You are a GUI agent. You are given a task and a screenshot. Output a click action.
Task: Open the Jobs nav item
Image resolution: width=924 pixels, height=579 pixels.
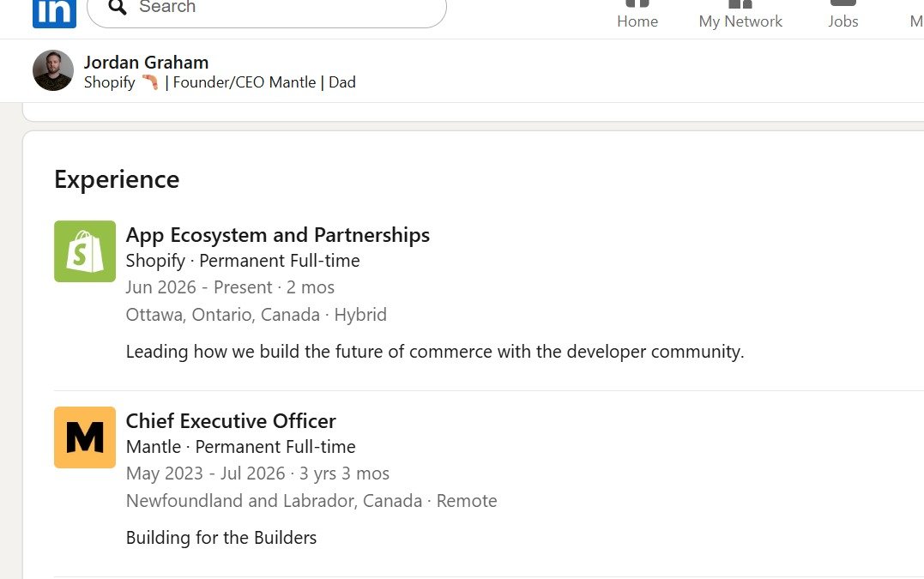842,15
